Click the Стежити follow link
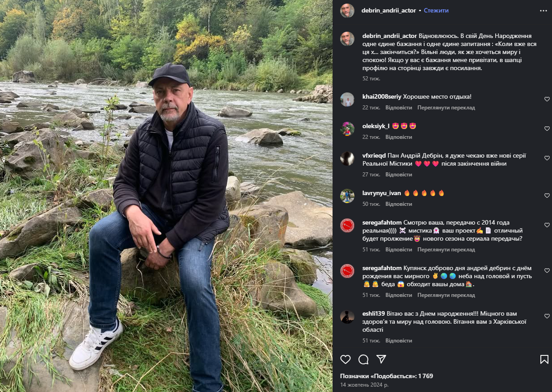 [436, 10]
